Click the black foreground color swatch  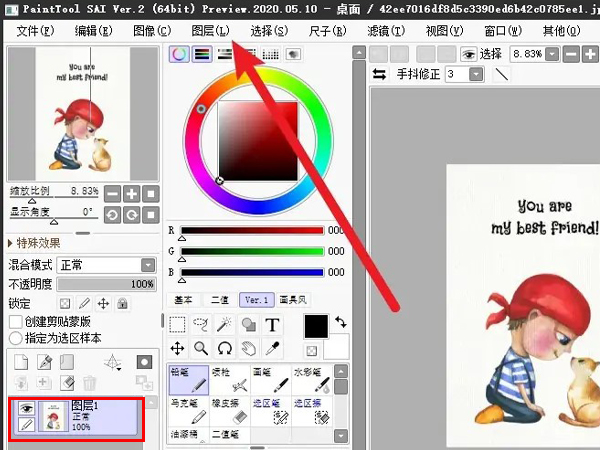point(316,326)
